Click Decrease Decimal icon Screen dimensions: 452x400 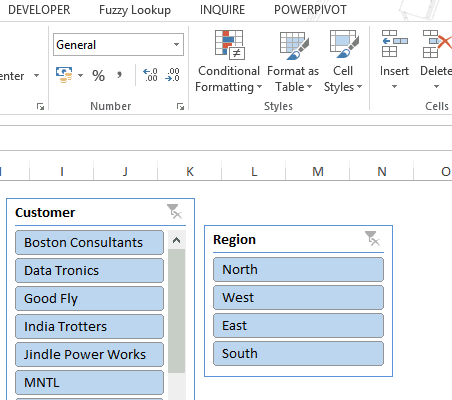pos(172,75)
